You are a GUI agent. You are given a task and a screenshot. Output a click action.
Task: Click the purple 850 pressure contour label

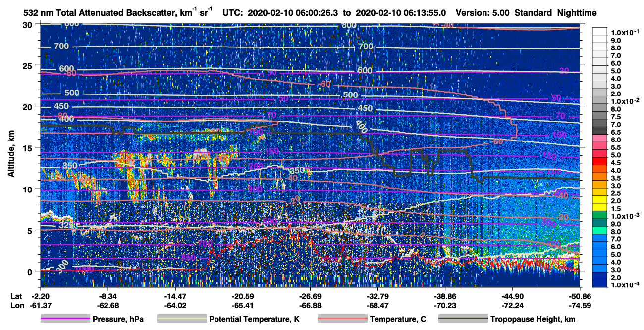coord(188,258)
